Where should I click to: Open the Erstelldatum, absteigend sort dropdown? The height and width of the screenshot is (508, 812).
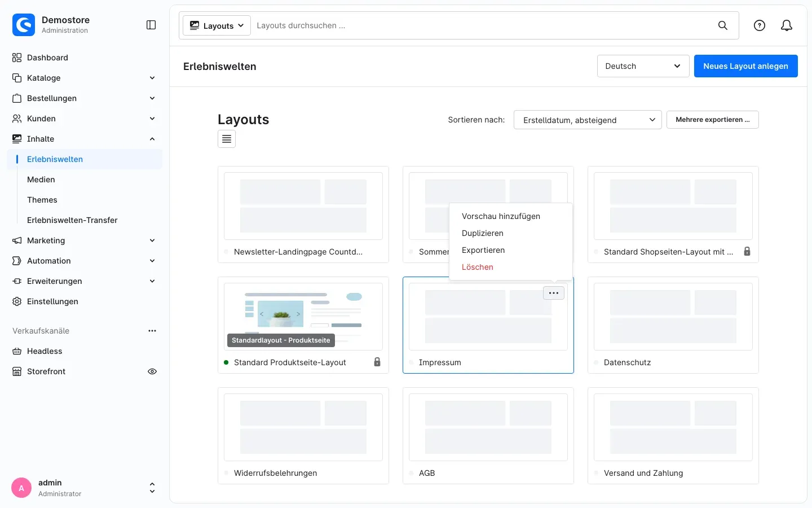tap(588, 120)
